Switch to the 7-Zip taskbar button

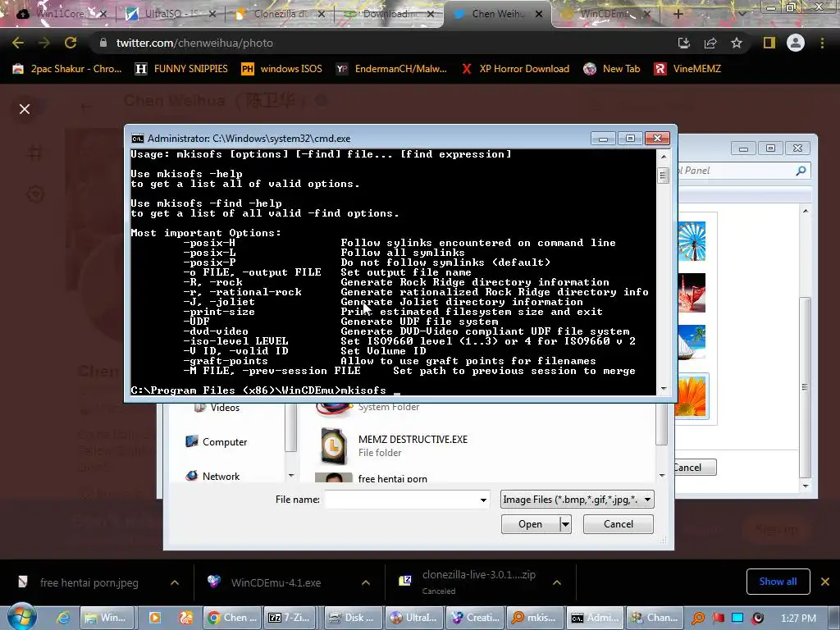(x=290, y=618)
